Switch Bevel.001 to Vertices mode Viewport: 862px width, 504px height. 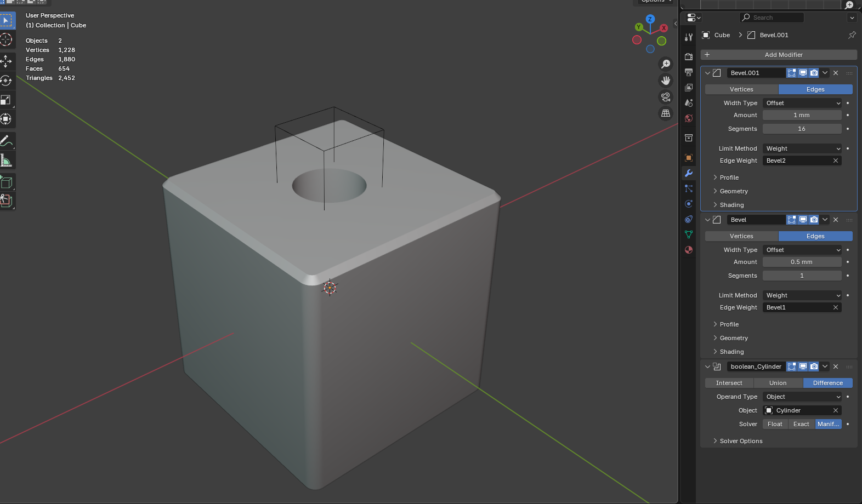741,89
